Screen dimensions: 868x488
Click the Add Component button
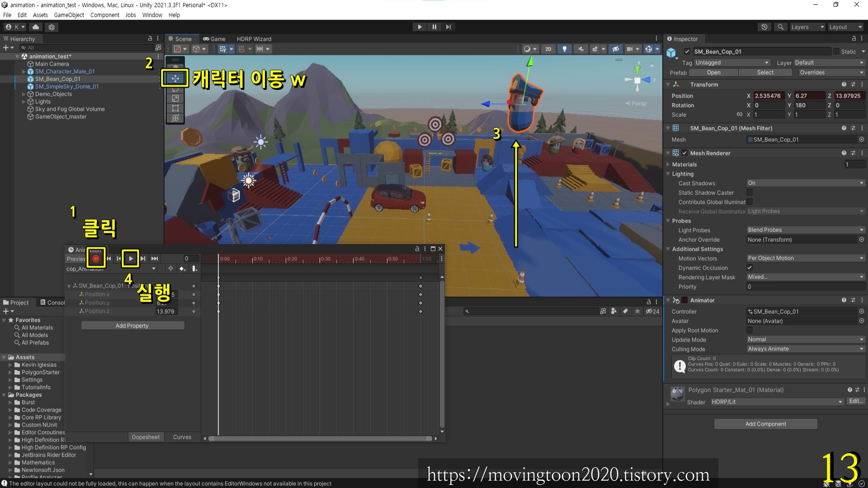point(765,424)
